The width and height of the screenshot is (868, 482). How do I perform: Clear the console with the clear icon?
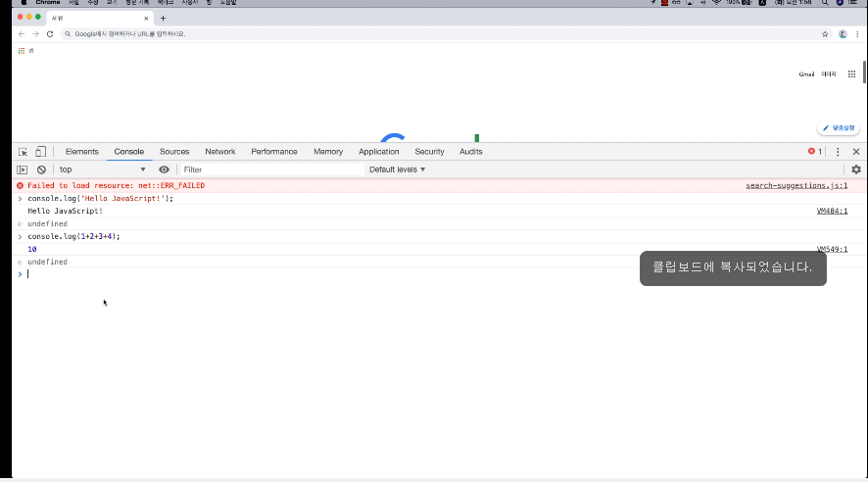[41, 169]
